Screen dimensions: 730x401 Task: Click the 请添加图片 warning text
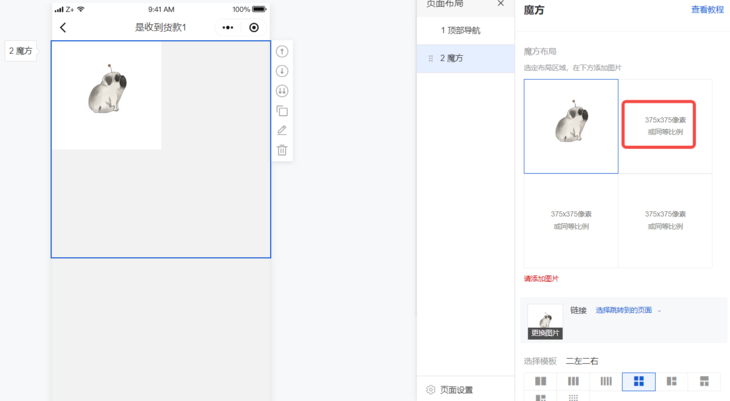541,279
